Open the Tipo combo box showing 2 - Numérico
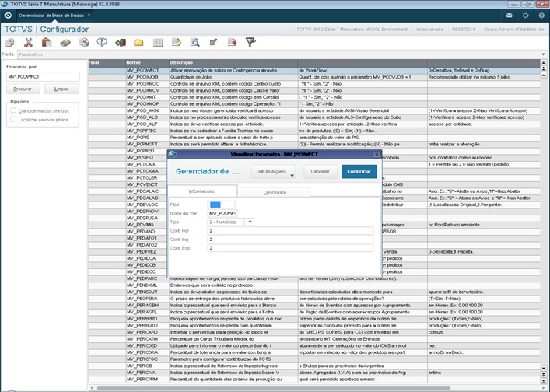Screen dimensions: 550x392 (231, 222)
